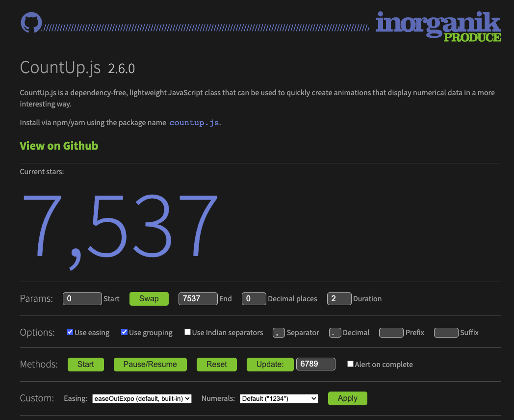Focus the Suffix input field

point(446,333)
